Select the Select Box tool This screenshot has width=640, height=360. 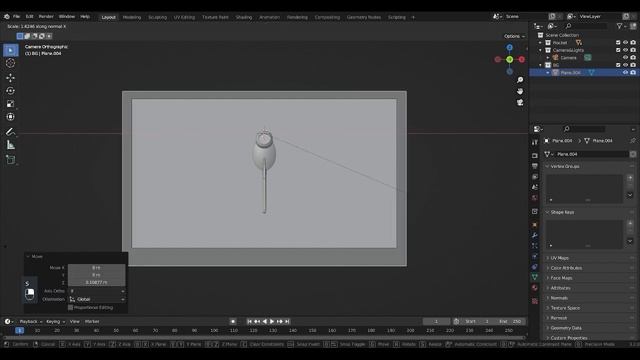(x=11, y=50)
